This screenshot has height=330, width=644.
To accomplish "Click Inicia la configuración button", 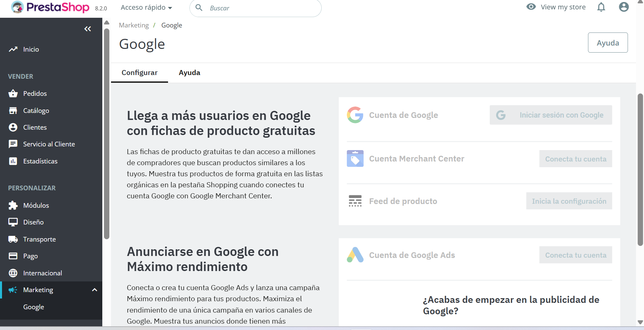I will coord(569,201).
